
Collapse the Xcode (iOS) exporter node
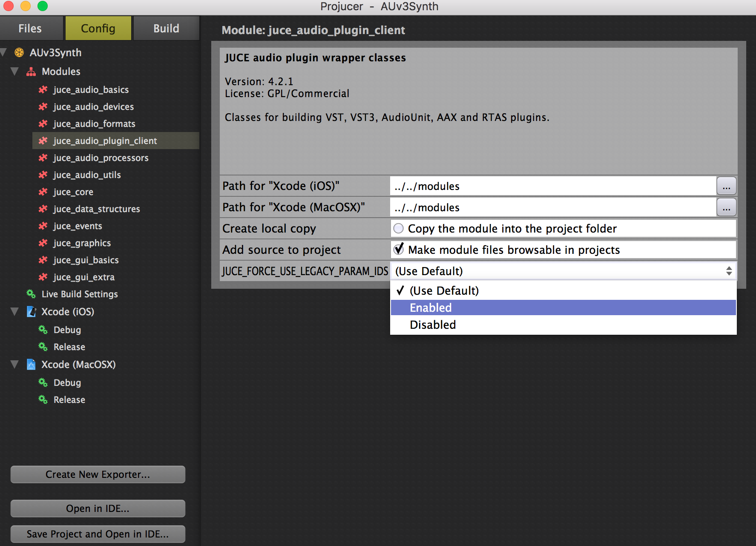pyautogui.click(x=15, y=312)
